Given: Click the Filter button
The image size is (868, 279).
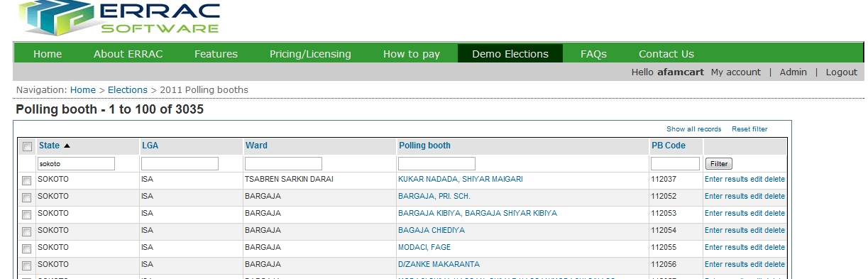Looking at the screenshot, I should click(718, 164).
